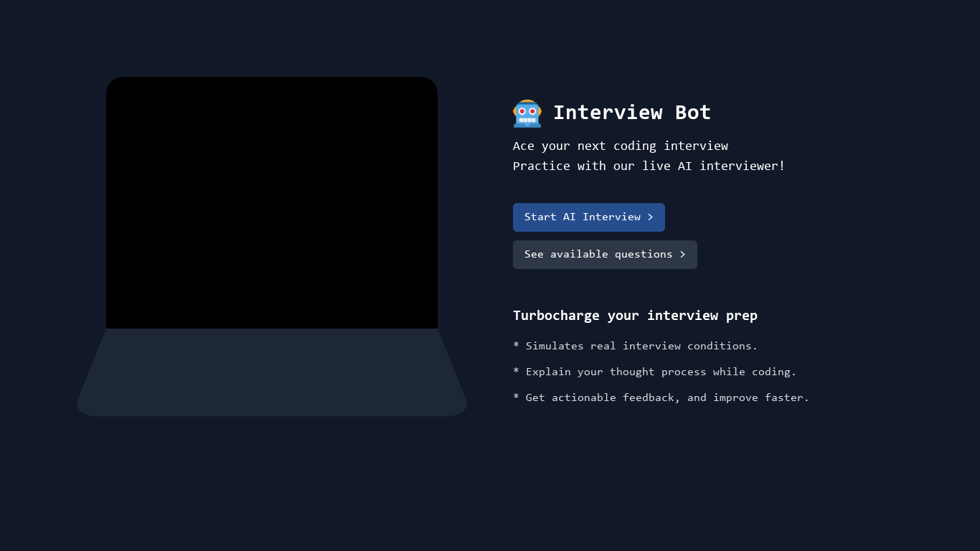Click the robot's mouth grille
This screenshot has width=980, height=551.
pyautogui.click(x=527, y=119)
